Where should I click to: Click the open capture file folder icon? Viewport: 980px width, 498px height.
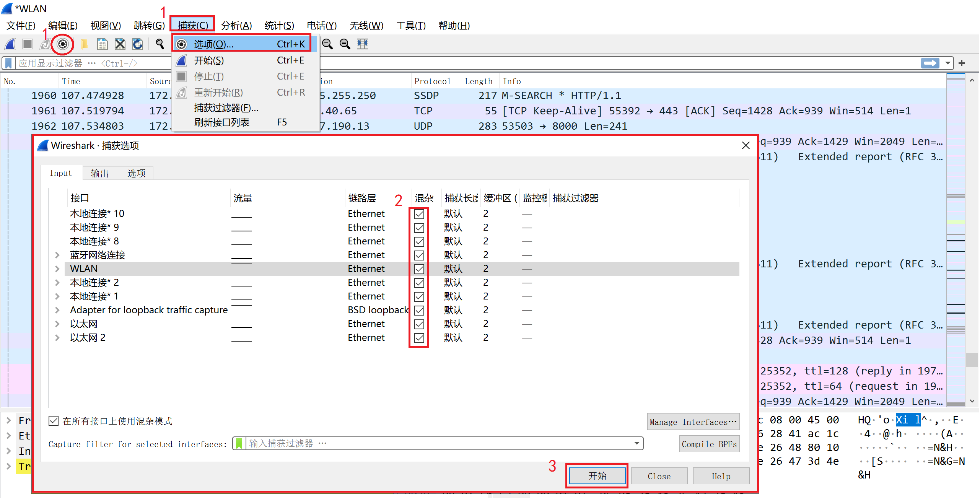coord(84,44)
